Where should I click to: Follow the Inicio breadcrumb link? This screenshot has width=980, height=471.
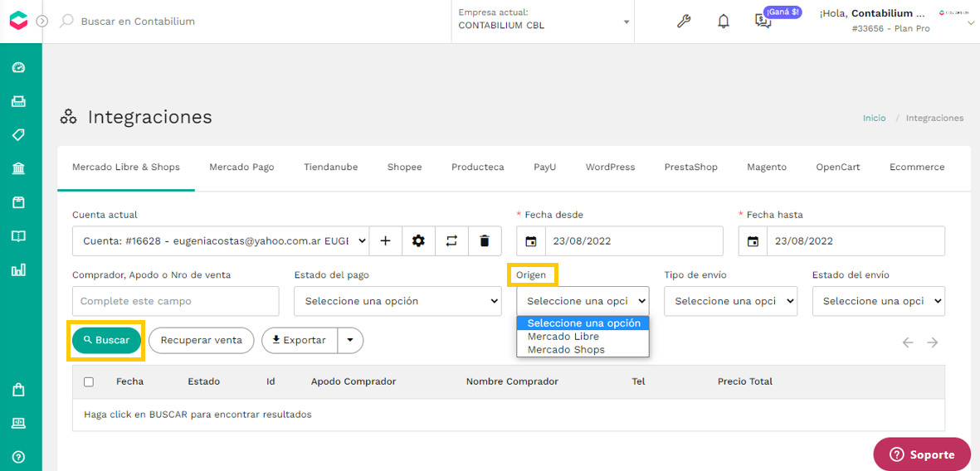[875, 118]
